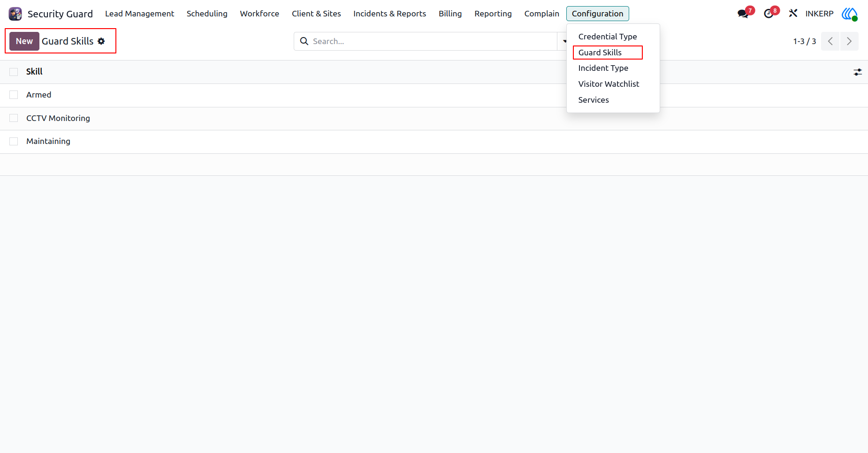Click the Security Guard app title
Viewport: 868px width, 453px height.
60,14
